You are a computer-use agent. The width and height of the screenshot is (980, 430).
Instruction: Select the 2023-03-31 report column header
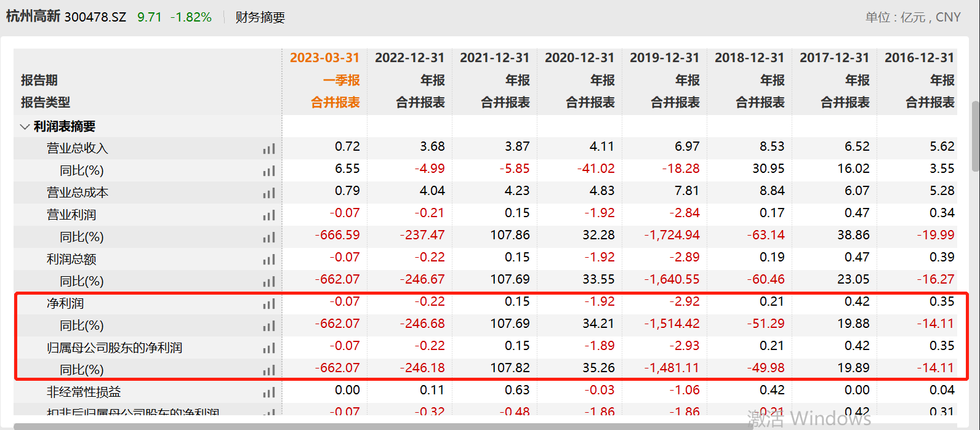tap(324, 58)
